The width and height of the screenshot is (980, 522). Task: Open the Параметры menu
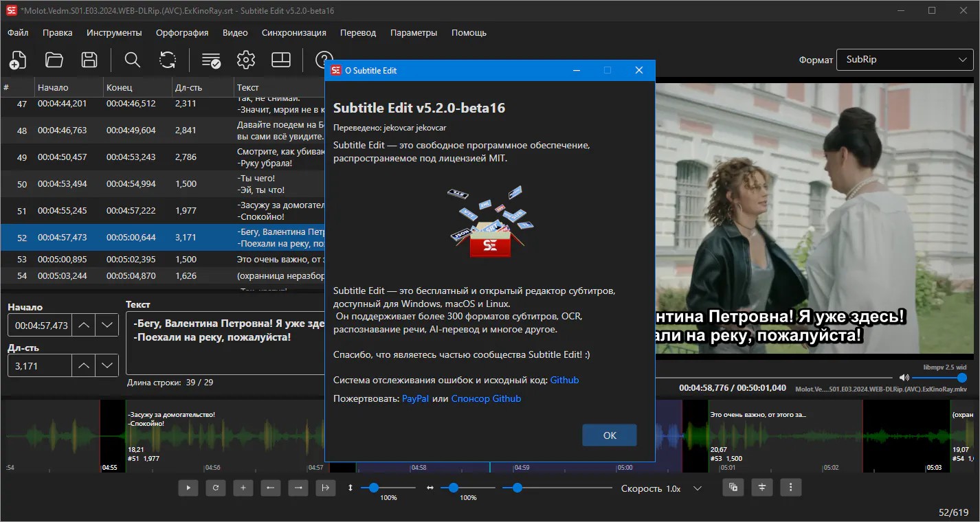click(414, 32)
